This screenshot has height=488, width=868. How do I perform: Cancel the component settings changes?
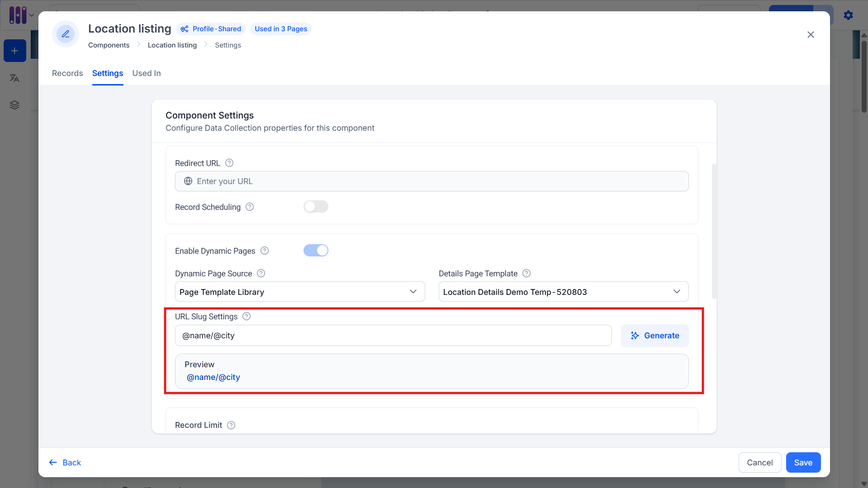coord(760,463)
